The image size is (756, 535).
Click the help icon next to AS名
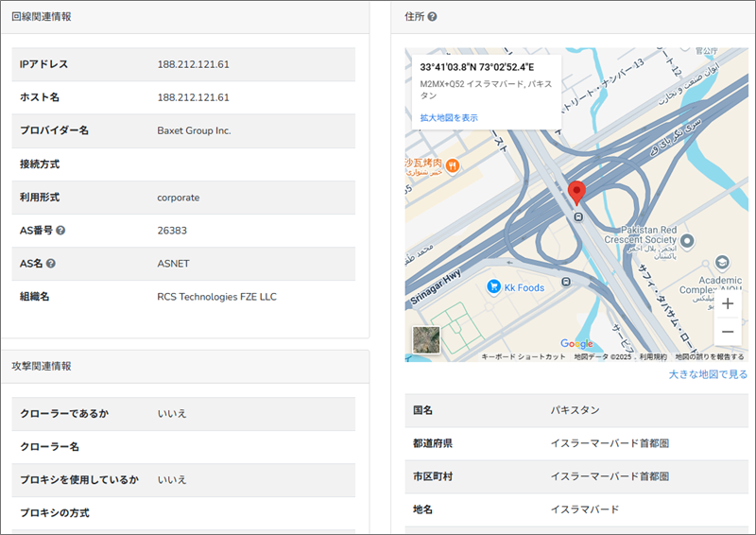(51, 264)
